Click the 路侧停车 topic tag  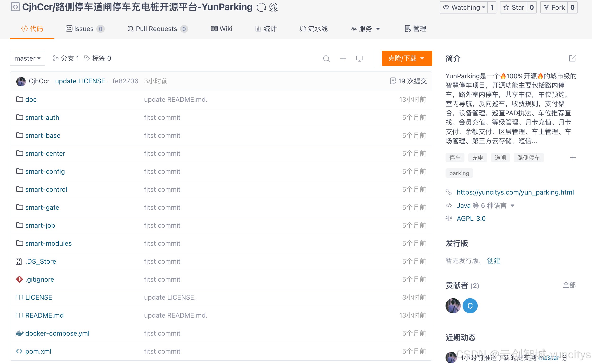tap(528, 158)
